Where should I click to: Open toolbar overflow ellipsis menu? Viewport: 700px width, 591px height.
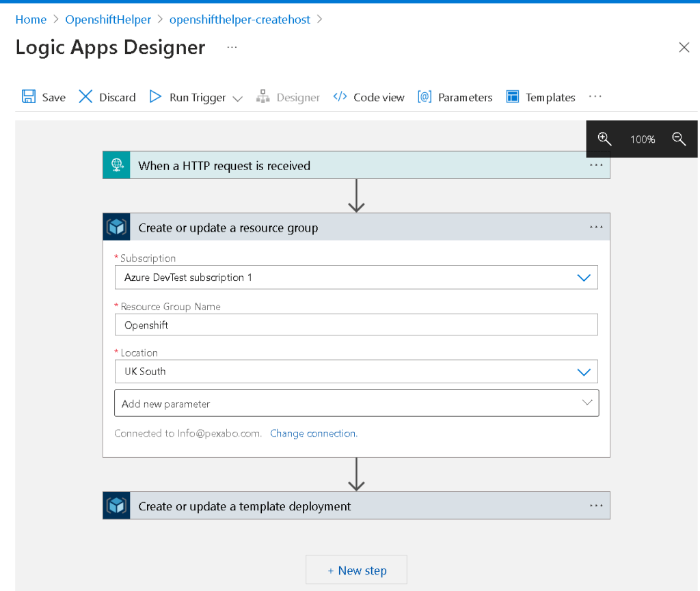tap(595, 96)
